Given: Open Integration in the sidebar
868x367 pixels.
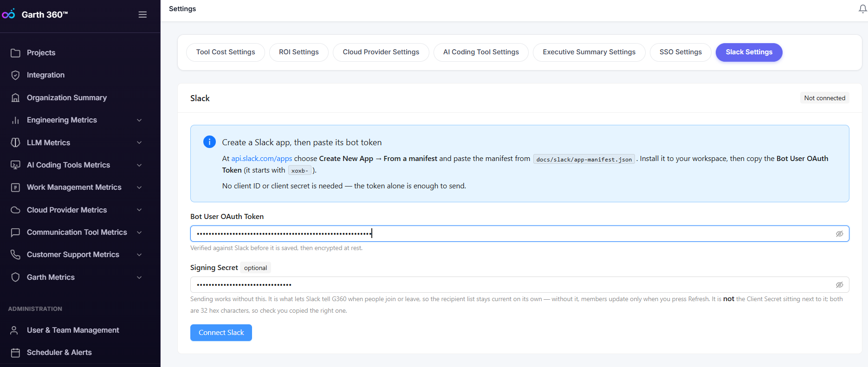Looking at the screenshot, I should tap(45, 75).
